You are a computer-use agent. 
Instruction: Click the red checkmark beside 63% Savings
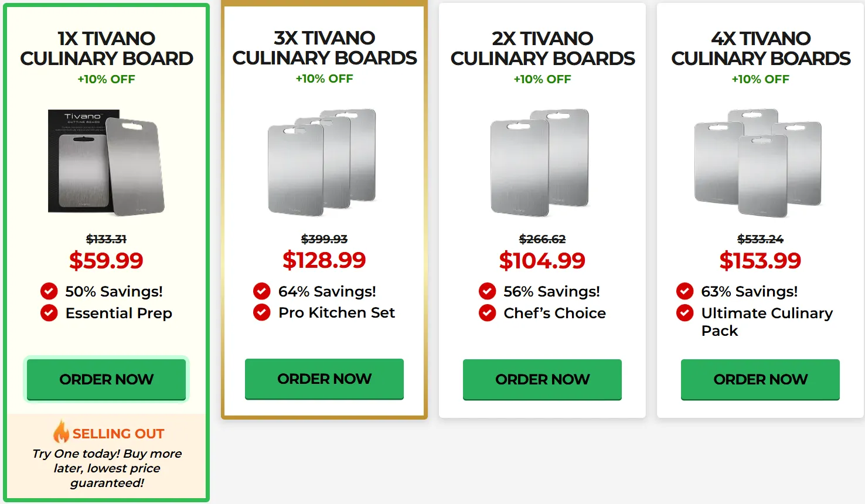[684, 291]
